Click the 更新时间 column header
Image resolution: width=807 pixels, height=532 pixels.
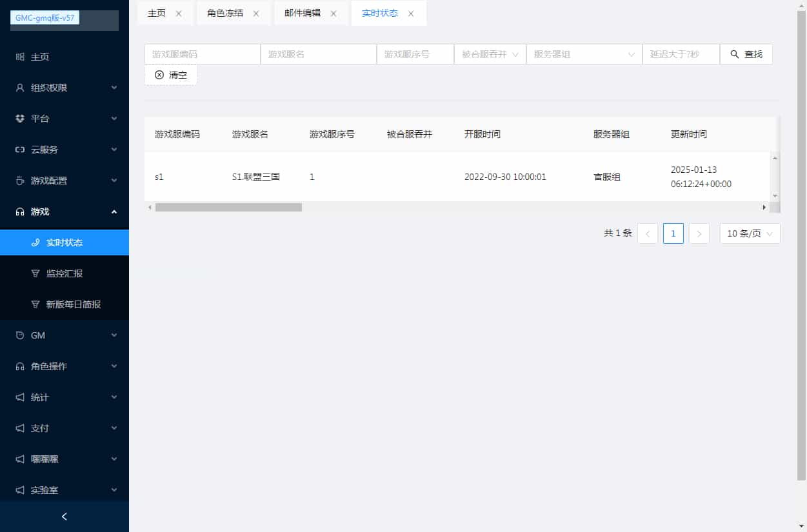coord(689,134)
